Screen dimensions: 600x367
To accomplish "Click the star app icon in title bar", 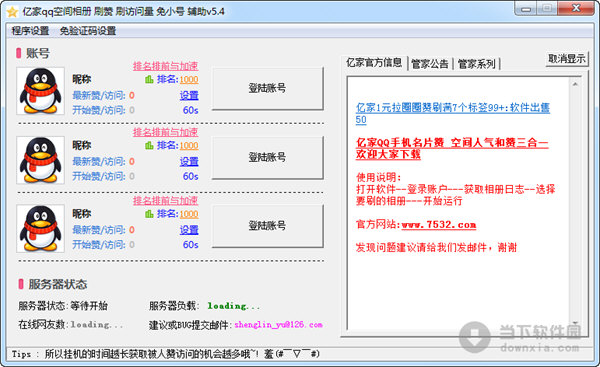I will (12, 12).
